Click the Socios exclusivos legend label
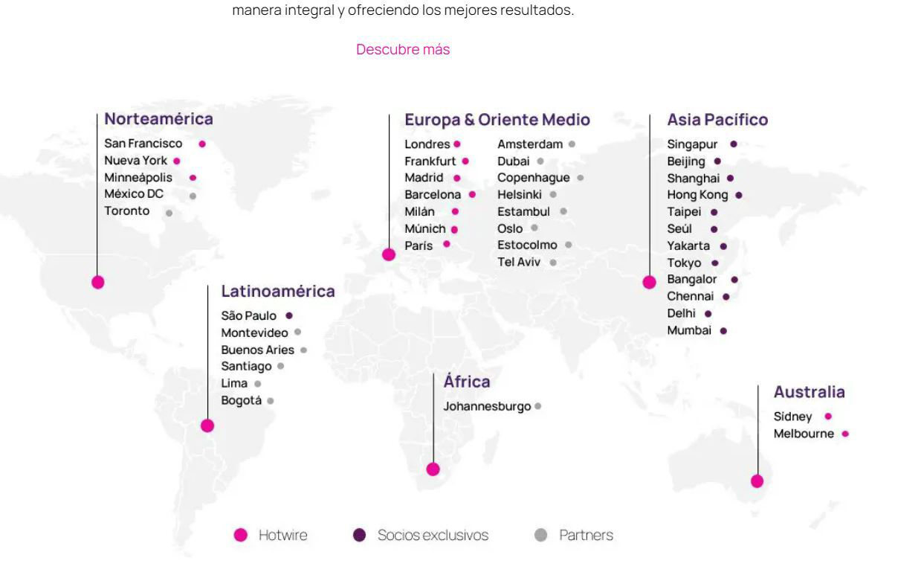Screen dimensions: 924x578 433,536
